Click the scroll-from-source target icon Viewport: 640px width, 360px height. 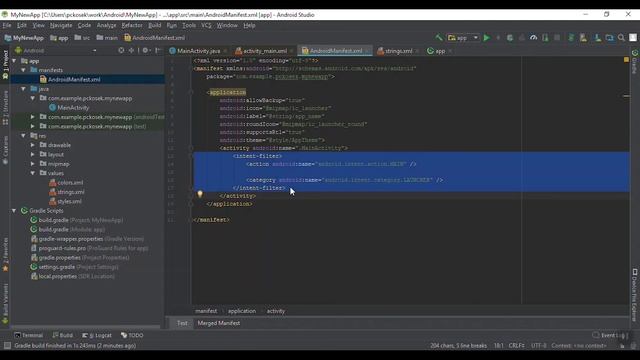tap(121, 50)
